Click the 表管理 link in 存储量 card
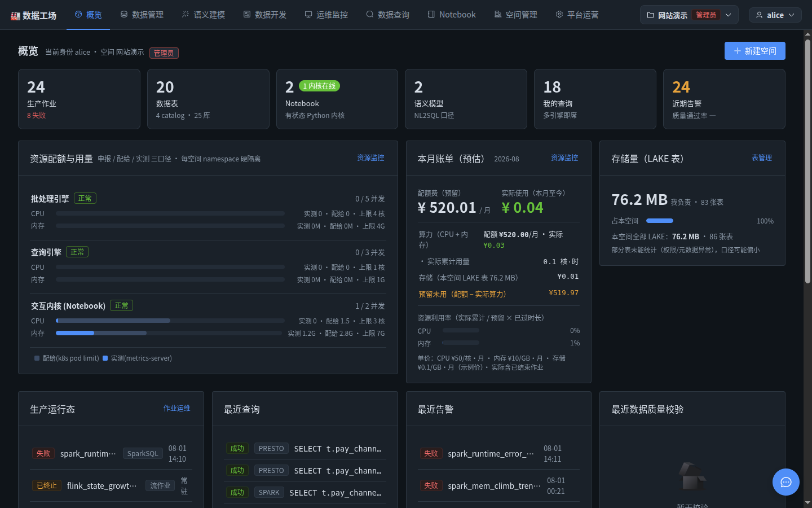812x508 pixels. [762, 158]
